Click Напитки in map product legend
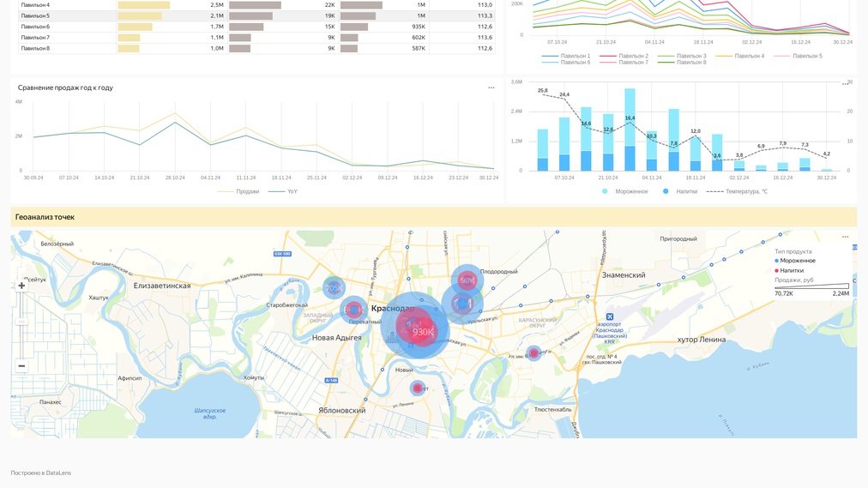The image size is (868, 488). click(792, 270)
